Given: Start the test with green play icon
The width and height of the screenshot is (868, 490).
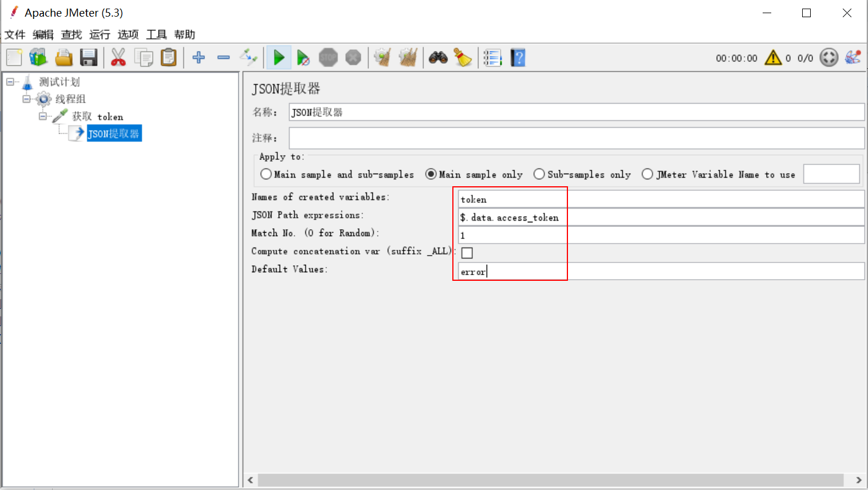Looking at the screenshot, I should [279, 57].
